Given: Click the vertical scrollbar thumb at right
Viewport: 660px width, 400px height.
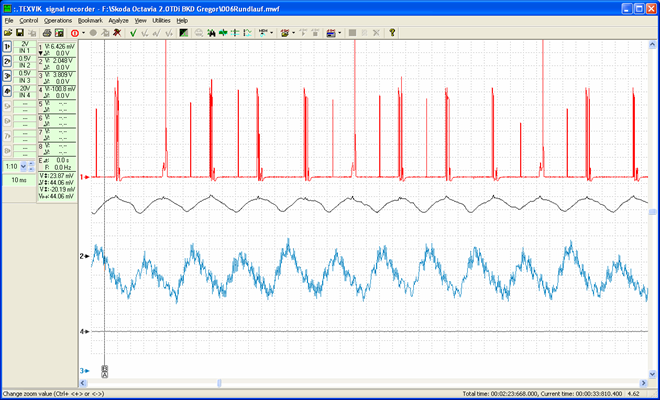Looking at the screenshot, I should coord(652,212).
